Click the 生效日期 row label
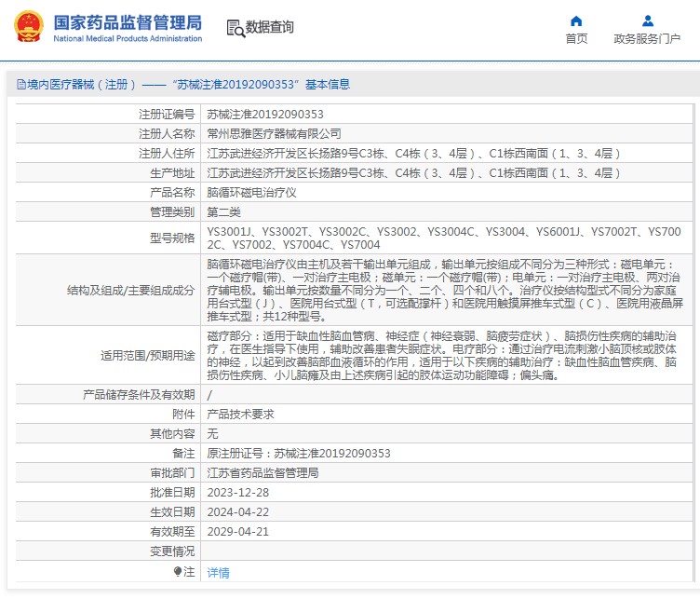 coord(172,511)
